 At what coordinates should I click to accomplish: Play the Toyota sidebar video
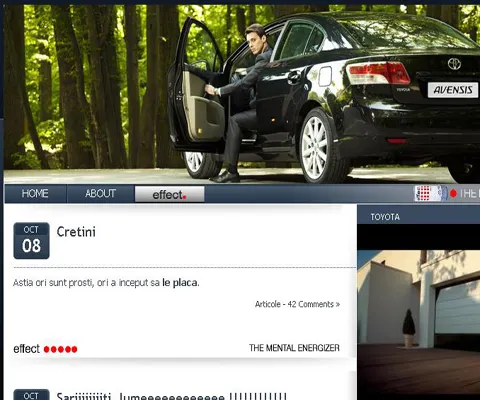click(419, 312)
